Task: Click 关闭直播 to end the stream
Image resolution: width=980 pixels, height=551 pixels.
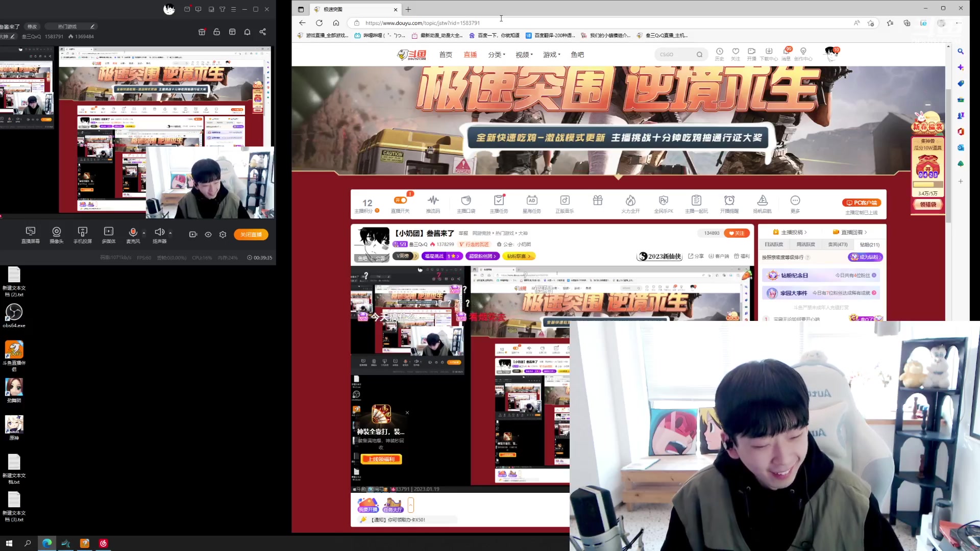Action: 251,235
